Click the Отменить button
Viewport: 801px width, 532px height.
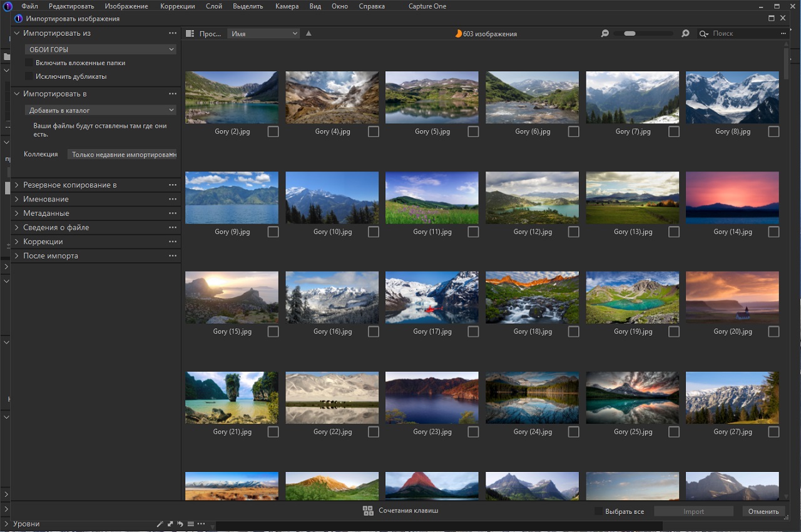[x=763, y=511]
